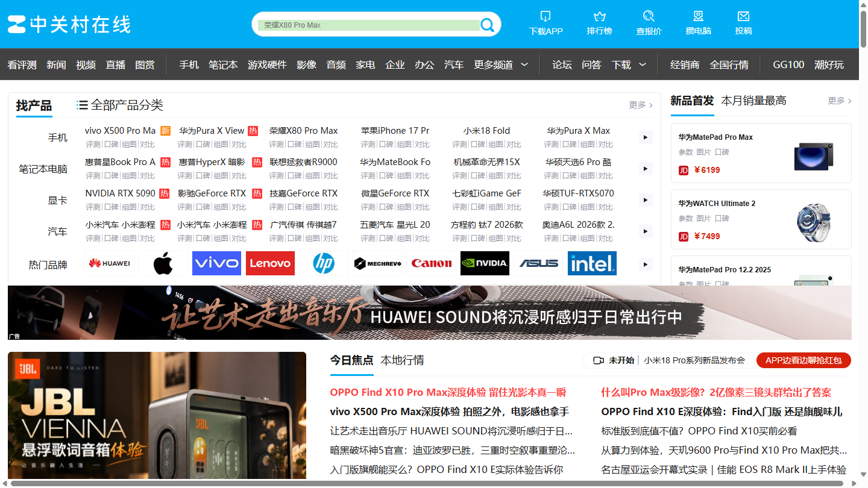
Task: Open the Apple brand logo
Action: click(163, 263)
